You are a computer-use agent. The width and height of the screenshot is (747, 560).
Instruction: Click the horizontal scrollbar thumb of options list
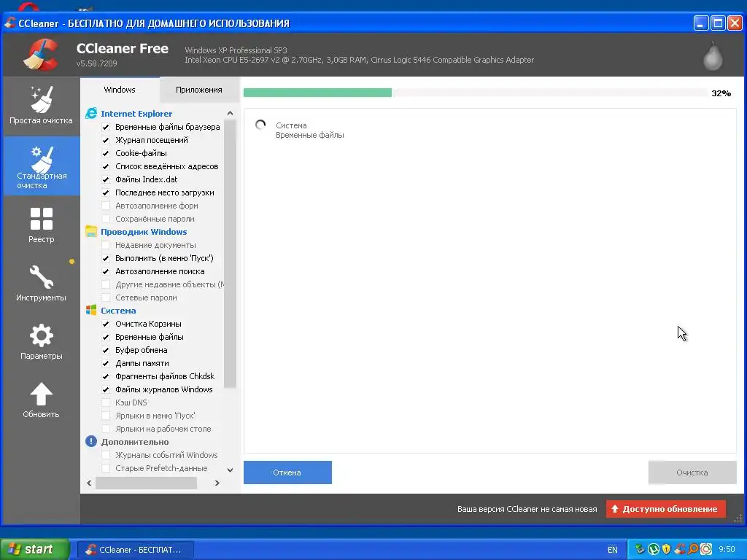(x=146, y=483)
